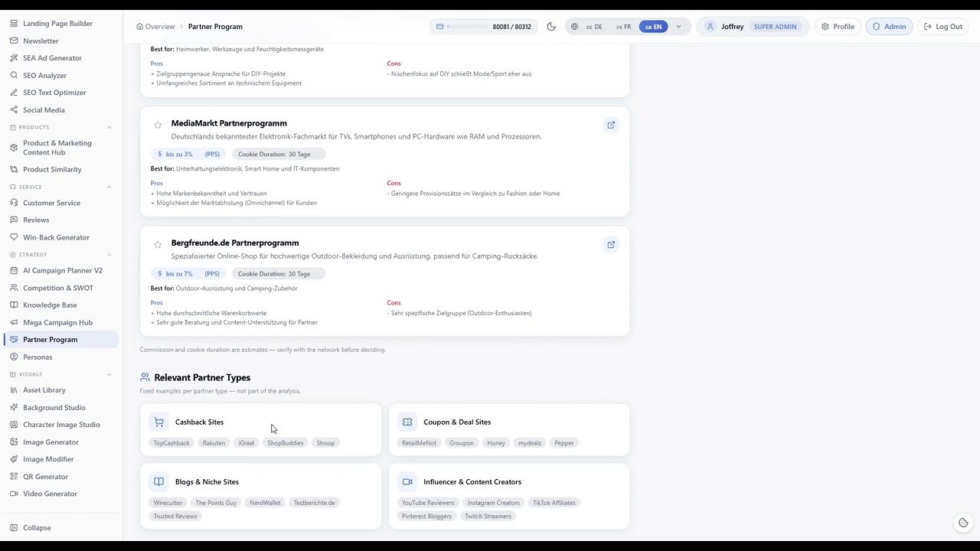The image size is (980, 551).
Task: Favorite MediaMarkt Partnerprogramm with its star
Action: (158, 125)
